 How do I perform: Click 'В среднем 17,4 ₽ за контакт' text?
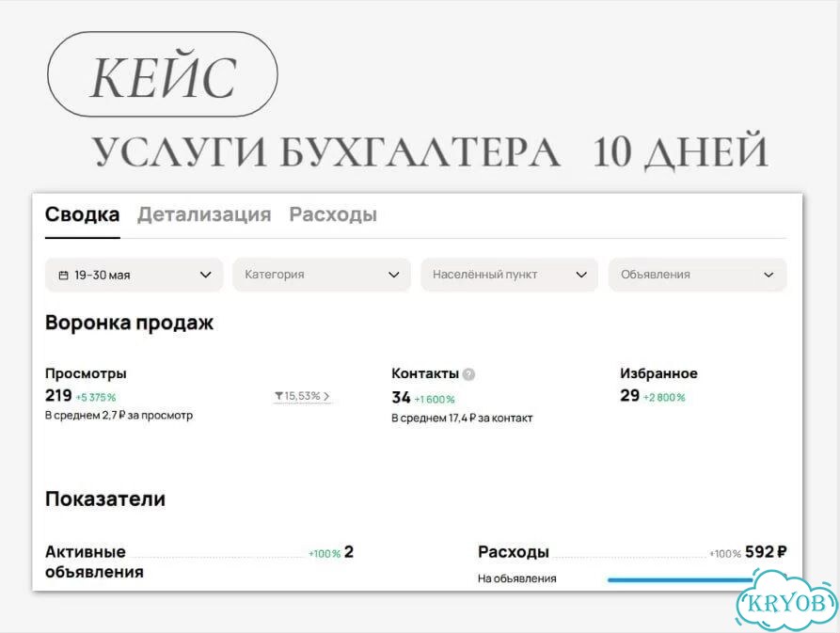462,419
